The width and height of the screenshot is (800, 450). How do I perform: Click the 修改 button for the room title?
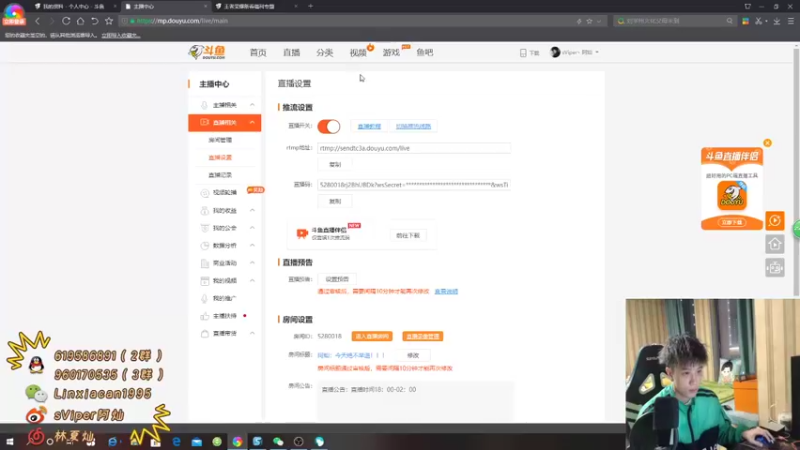[413, 356]
